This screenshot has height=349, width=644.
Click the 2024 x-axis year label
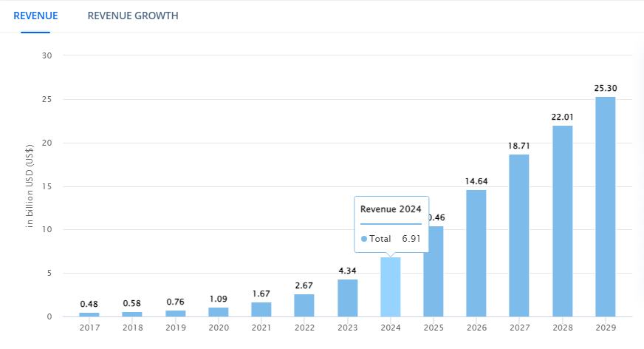click(x=391, y=328)
